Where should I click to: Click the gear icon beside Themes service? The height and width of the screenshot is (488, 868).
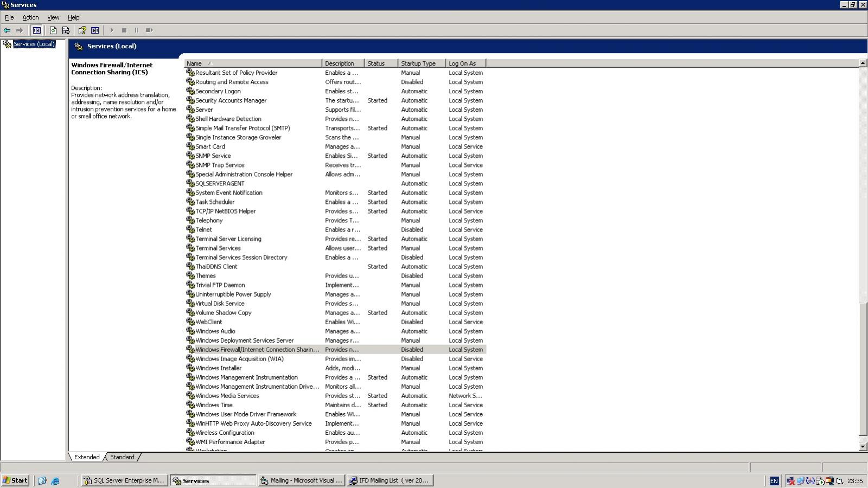(190, 275)
